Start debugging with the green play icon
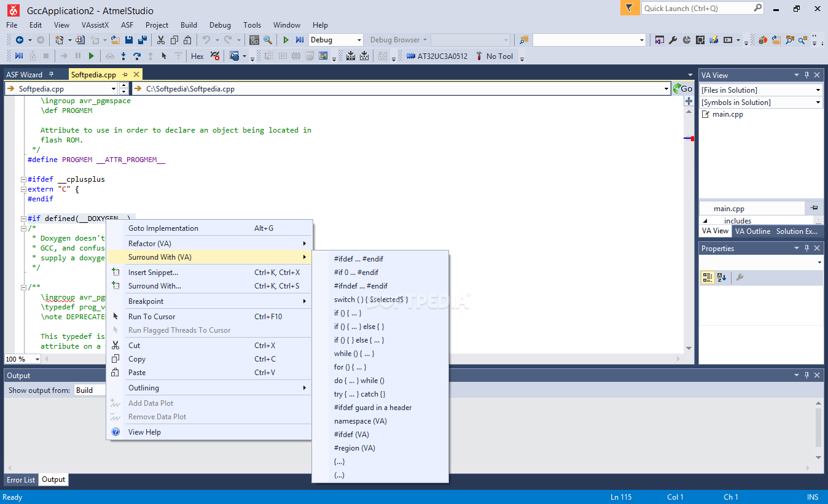Screen dimensions: 828x504 (286, 40)
